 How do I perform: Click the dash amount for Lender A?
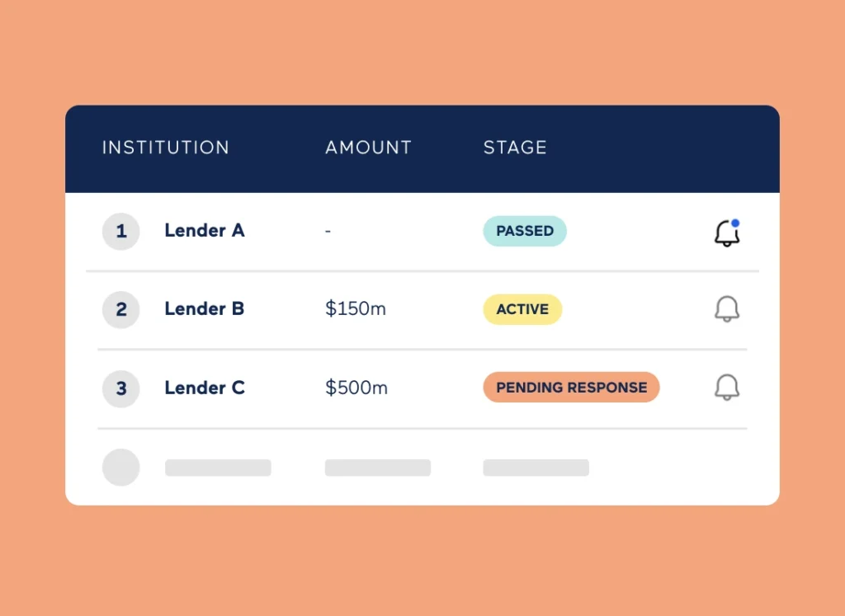(328, 232)
